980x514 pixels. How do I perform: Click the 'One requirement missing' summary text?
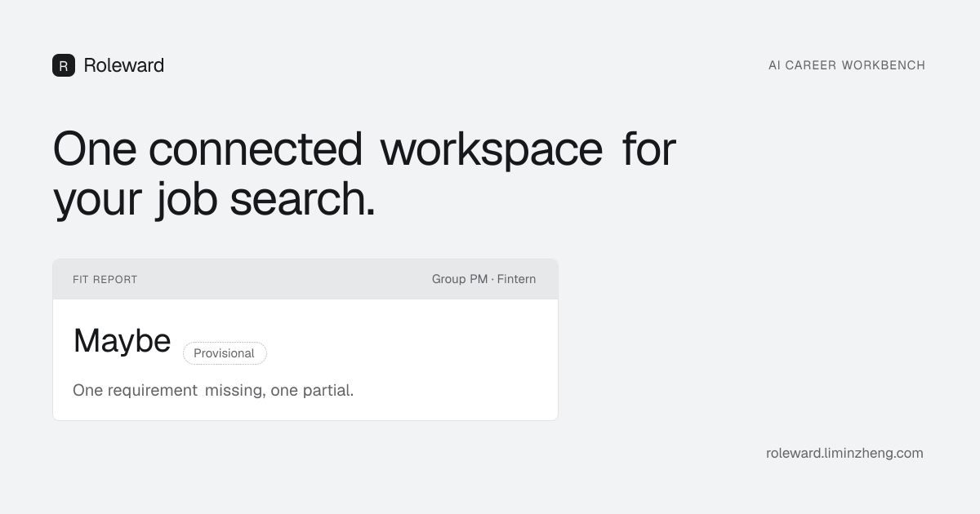click(x=167, y=390)
